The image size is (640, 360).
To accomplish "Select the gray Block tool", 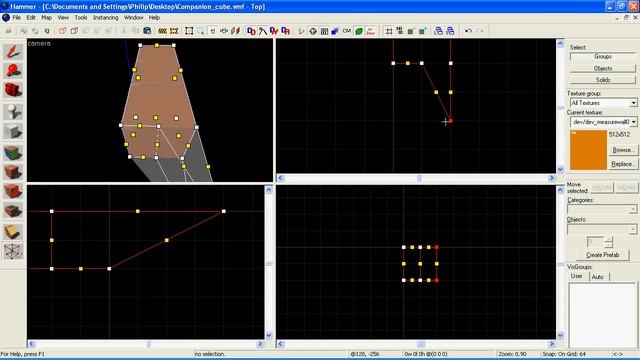I will 13,131.
